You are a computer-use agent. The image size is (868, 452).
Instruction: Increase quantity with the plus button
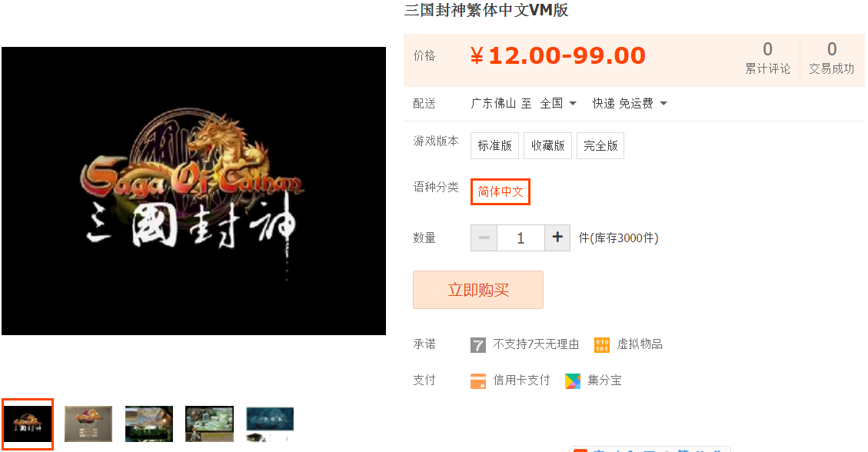click(557, 238)
